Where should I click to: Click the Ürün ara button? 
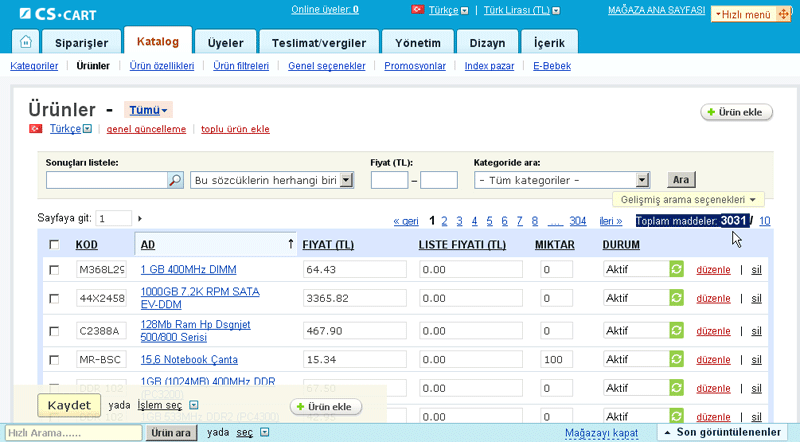click(x=171, y=432)
